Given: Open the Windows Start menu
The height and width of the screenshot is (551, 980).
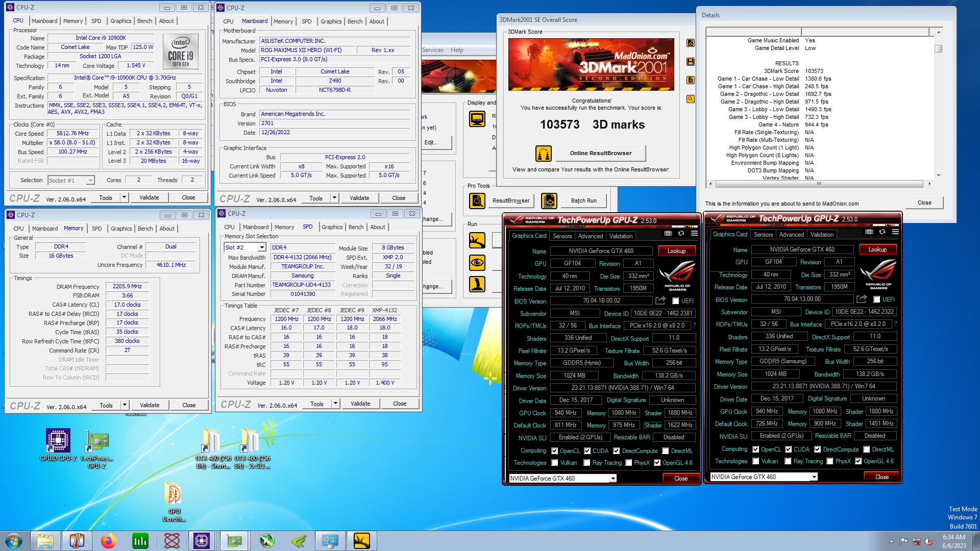Looking at the screenshot, I should click(14, 541).
